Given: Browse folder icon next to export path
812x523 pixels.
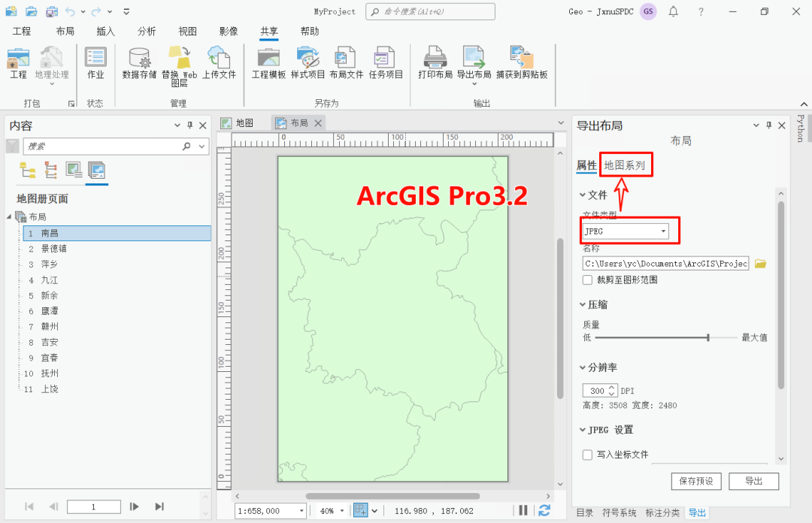Looking at the screenshot, I should [760, 264].
